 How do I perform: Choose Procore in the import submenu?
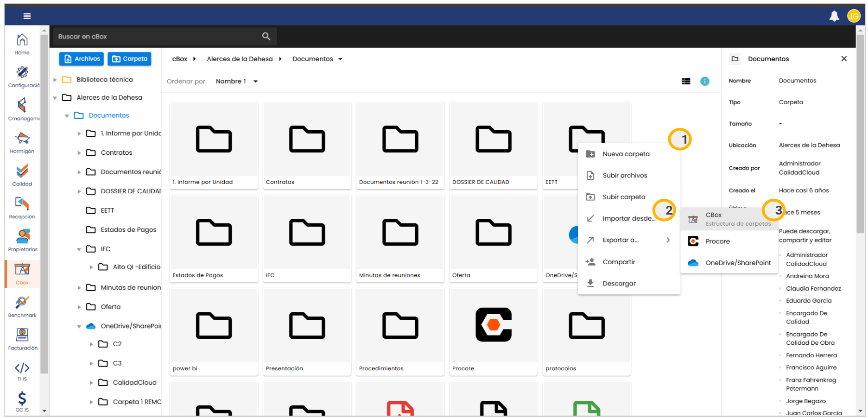click(x=717, y=241)
